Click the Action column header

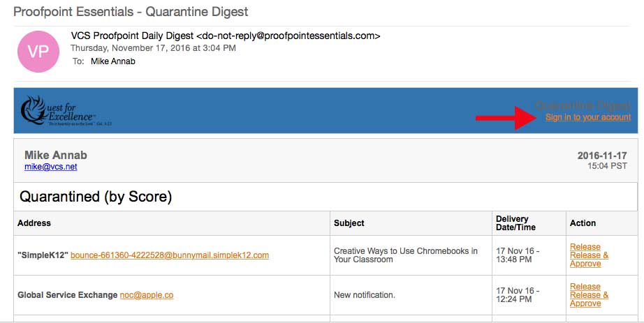coord(583,223)
